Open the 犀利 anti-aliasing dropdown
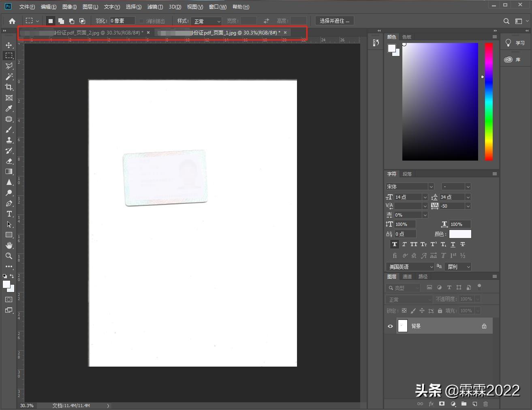Viewport: 532px width, 410px height. pyautogui.click(x=457, y=266)
